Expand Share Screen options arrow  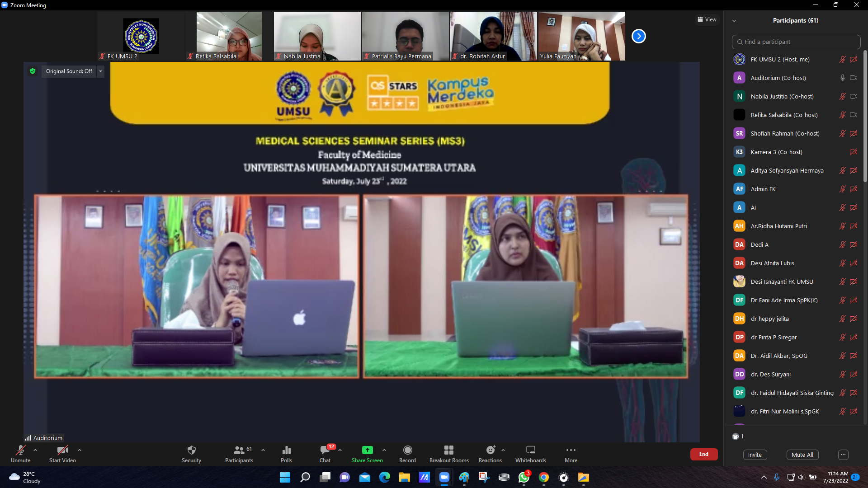[x=384, y=450]
